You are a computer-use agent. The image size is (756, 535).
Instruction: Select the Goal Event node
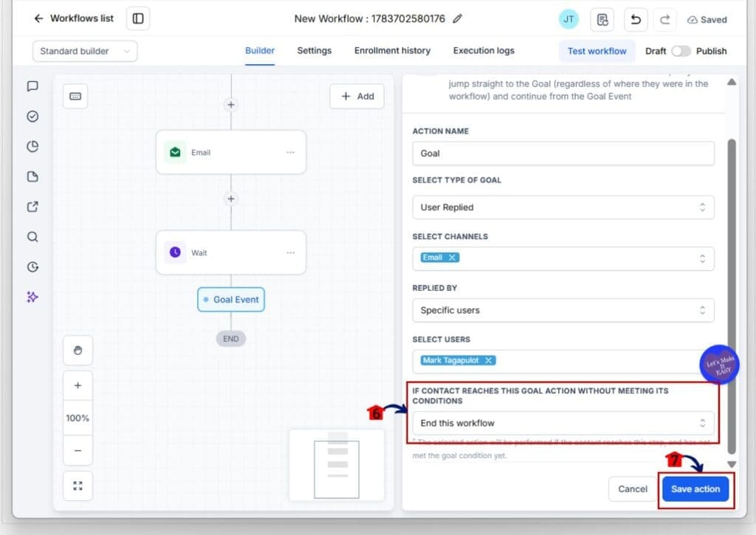[x=231, y=300]
